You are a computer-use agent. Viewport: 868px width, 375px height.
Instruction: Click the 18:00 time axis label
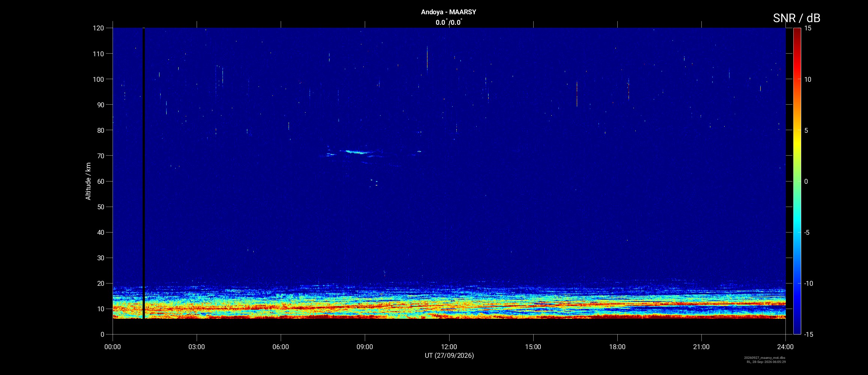617,347
